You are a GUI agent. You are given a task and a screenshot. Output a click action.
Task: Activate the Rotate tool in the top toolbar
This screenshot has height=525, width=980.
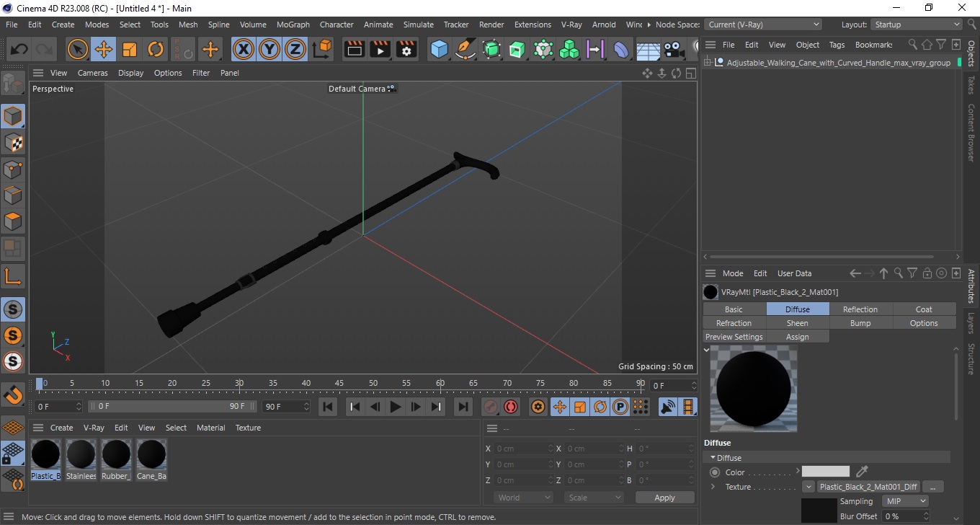pos(156,50)
